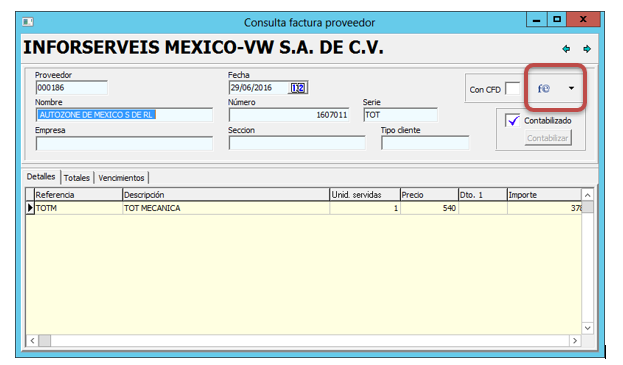623x365 pixels.
Task: Select the TOT MECANICA description cell
Action: click(226, 208)
